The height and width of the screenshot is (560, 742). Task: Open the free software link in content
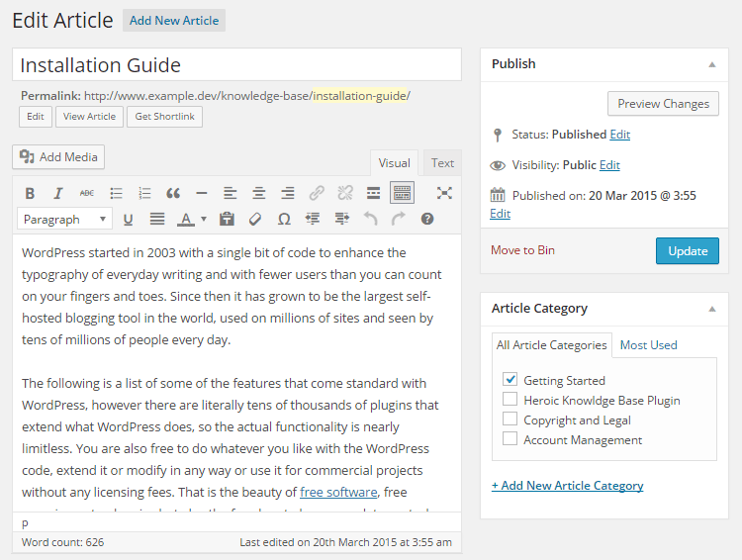coord(338,493)
